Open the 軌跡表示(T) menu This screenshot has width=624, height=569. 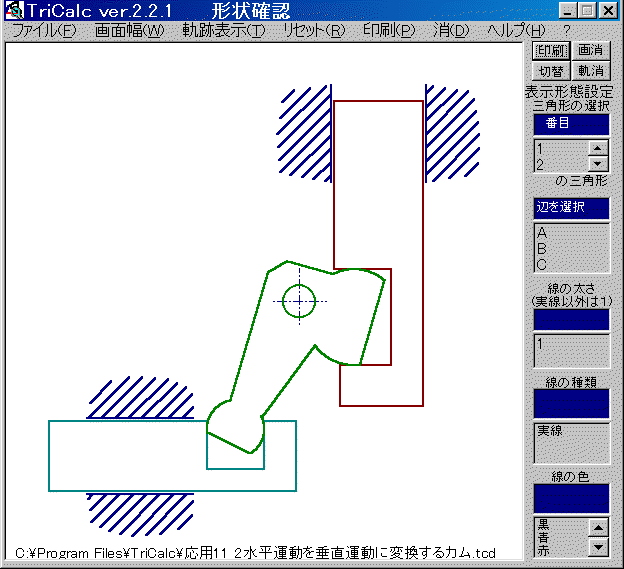(x=224, y=31)
